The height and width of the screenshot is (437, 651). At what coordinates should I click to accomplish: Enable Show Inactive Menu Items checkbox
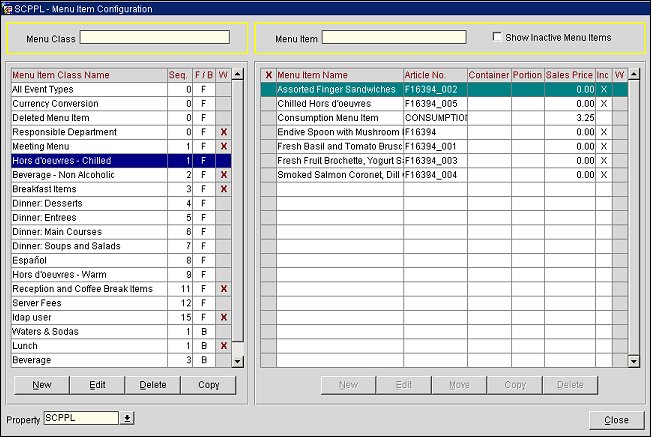[x=498, y=38]
